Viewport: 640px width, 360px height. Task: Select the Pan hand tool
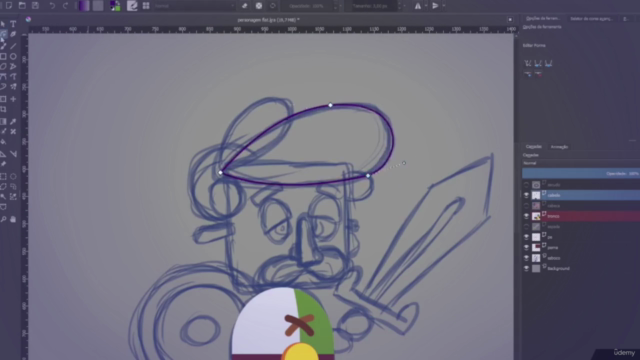pyautogui.click(x=13, y=219)
